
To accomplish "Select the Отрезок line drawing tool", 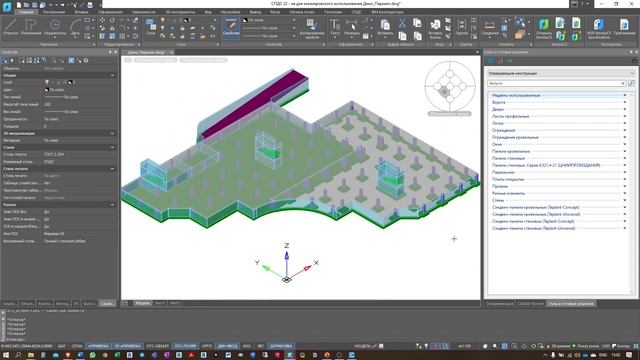I will (x=10, y=27).
